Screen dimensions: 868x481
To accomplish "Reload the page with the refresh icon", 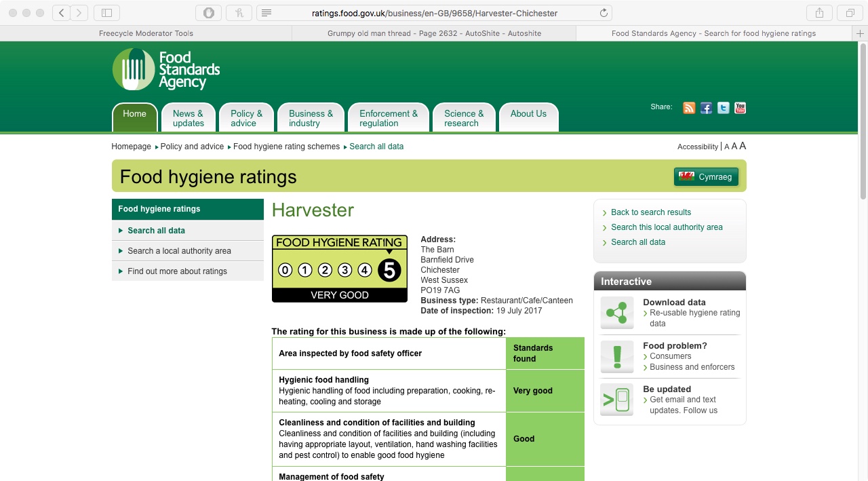I will pyautogui.click(x=604, y=13).
